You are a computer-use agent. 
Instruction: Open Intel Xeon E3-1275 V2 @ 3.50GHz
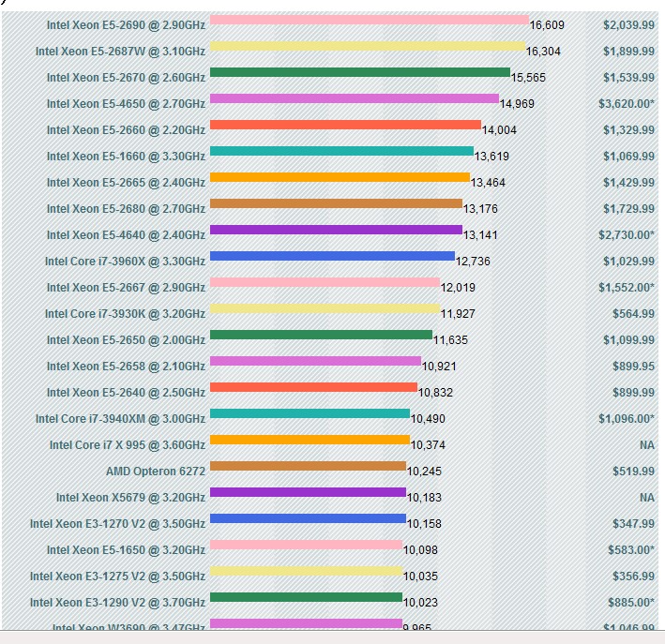(117, 577)
